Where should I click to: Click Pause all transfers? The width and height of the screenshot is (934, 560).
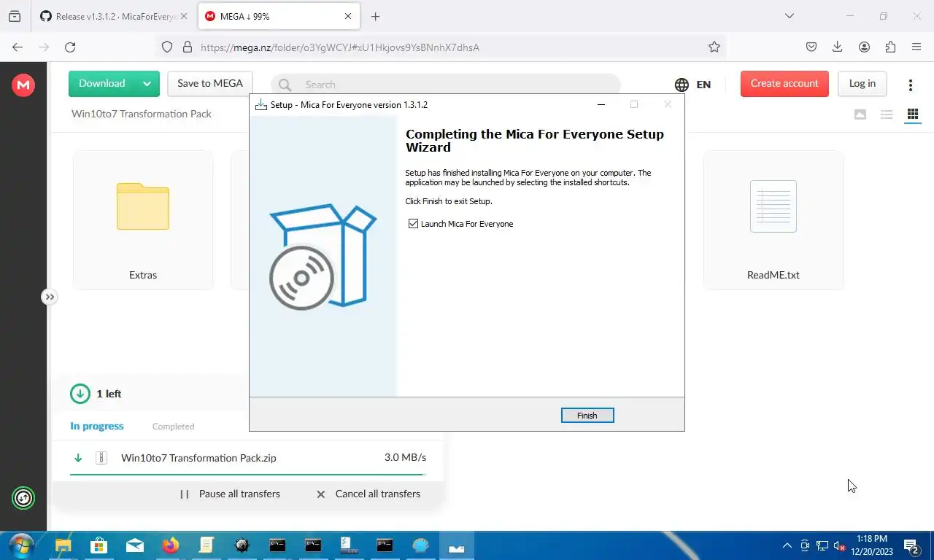(230, 494)
